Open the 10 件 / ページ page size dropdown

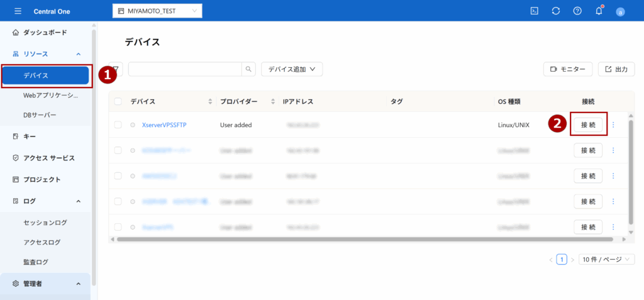pyautogui.click(x=607, y=259)
